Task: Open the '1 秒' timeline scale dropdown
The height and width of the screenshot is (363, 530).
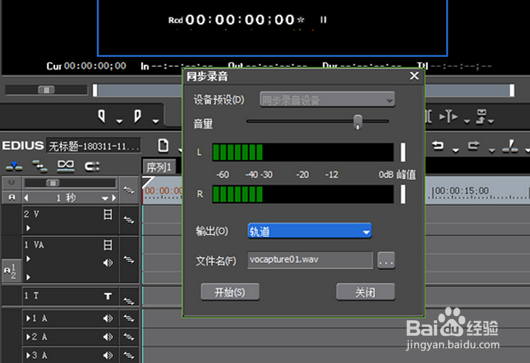Action: tap(105, 198)
